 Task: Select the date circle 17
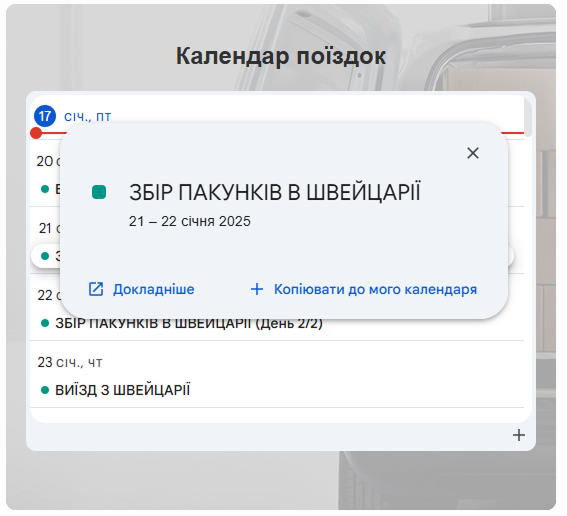point(45,116)
